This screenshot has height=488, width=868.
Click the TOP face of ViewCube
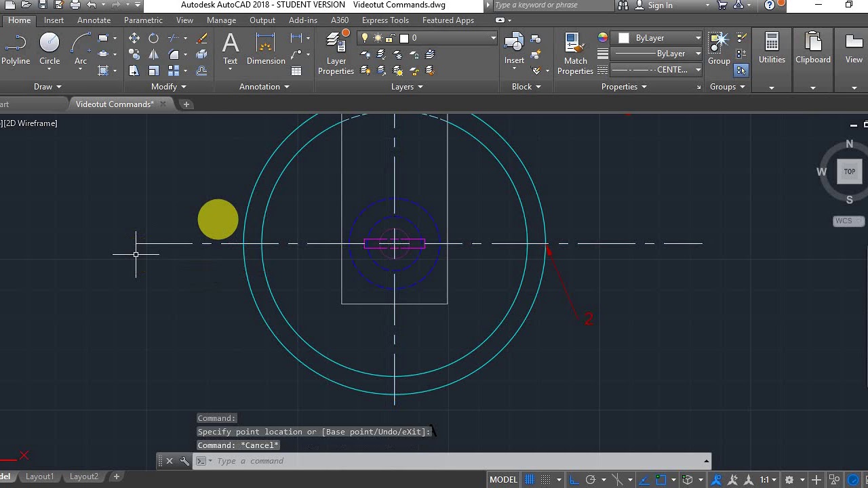(x=849, y=171)
